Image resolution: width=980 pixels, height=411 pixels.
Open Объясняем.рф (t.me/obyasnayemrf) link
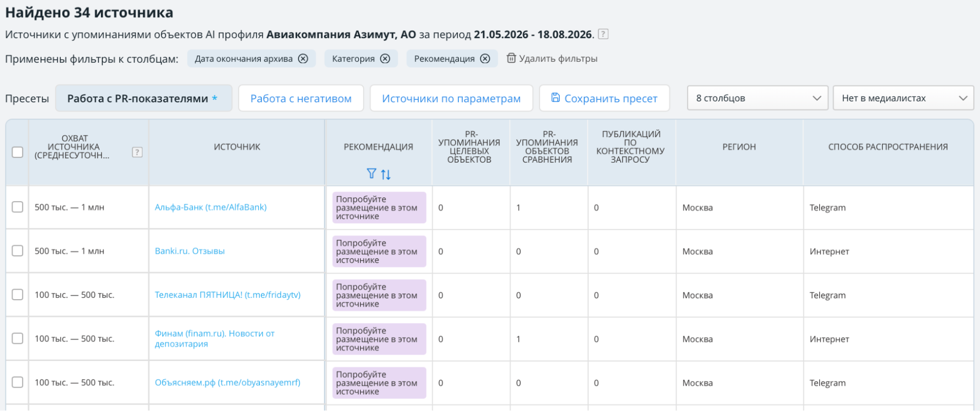coord(227,383)
